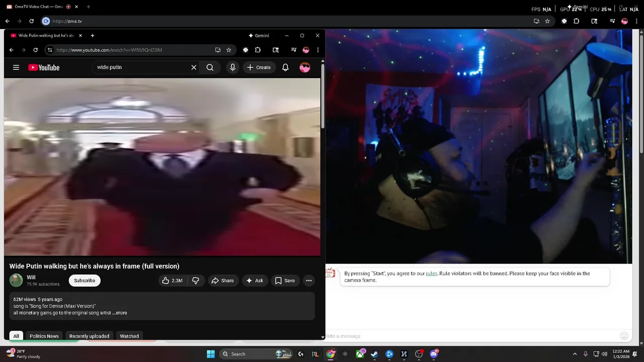Open Extensions puzzle icon in YouTube window
The image size is (644, 362).
(258, 50)
